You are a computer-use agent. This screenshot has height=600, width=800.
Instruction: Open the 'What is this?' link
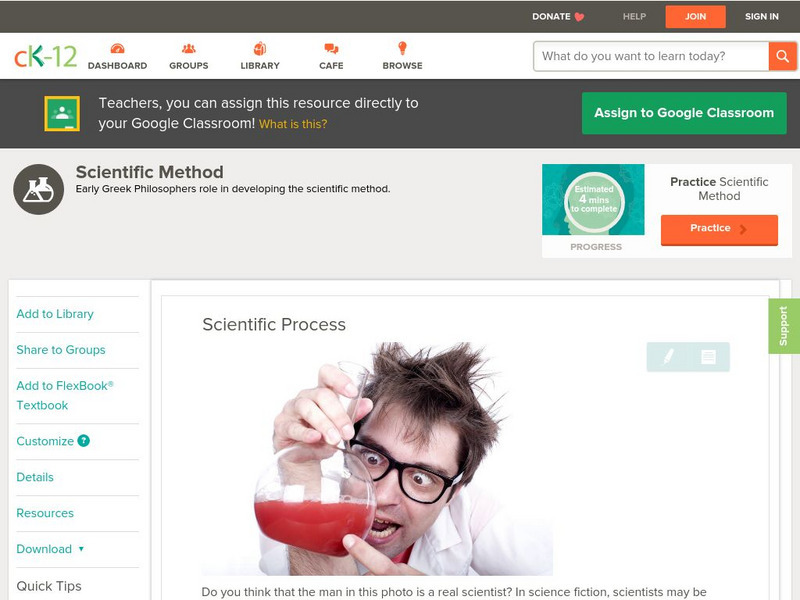click(x=293, y=124)
